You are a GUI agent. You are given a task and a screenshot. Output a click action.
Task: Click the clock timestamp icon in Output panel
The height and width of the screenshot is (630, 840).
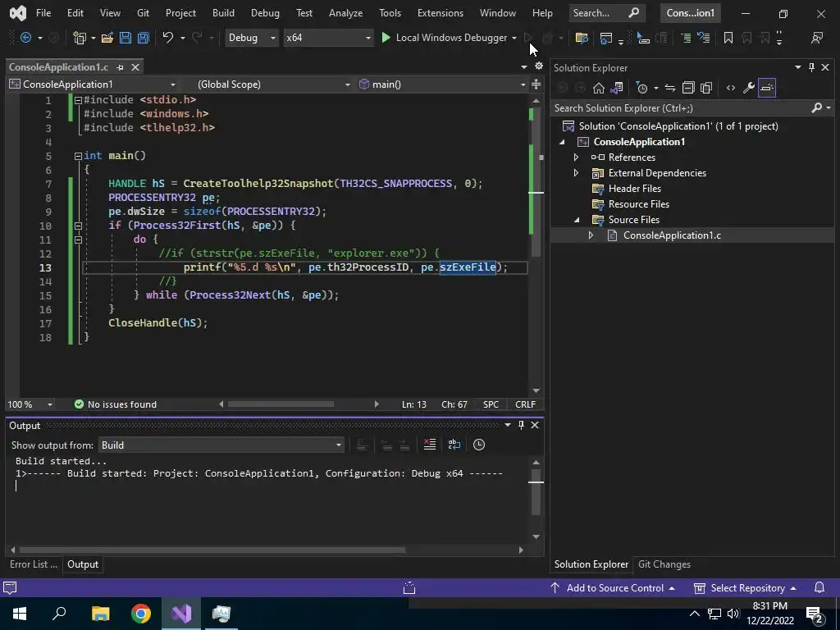coord(479,445)
